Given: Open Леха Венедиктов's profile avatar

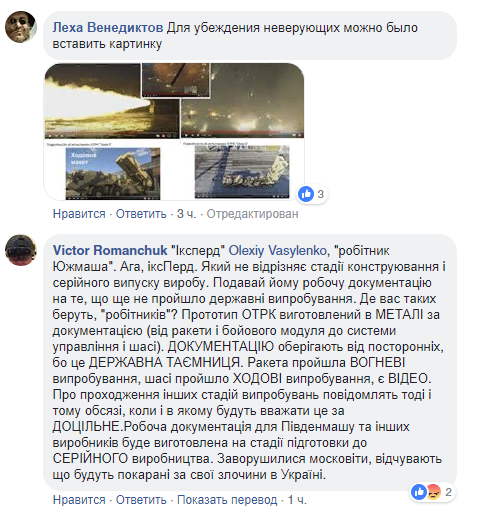Looking at the screenshot, I should click(21, 27).
